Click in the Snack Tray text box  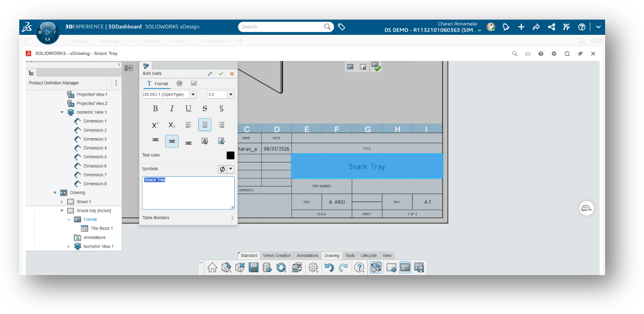[x=188, y=193]
